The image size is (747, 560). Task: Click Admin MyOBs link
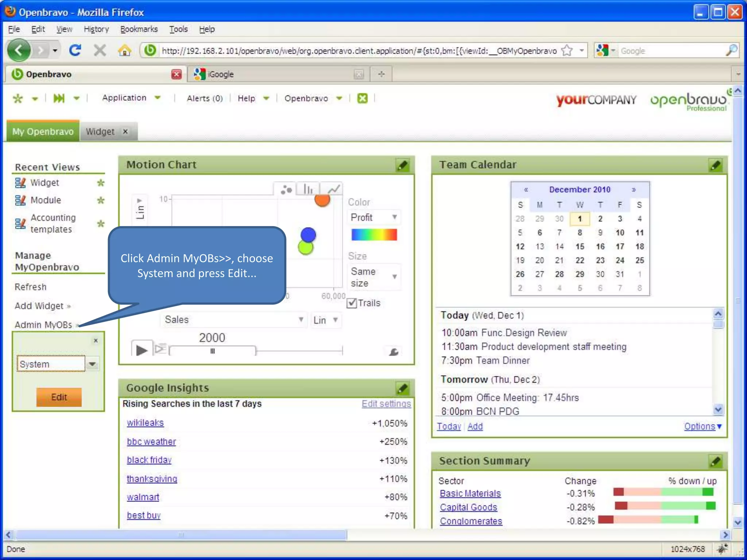click(43, 325)
